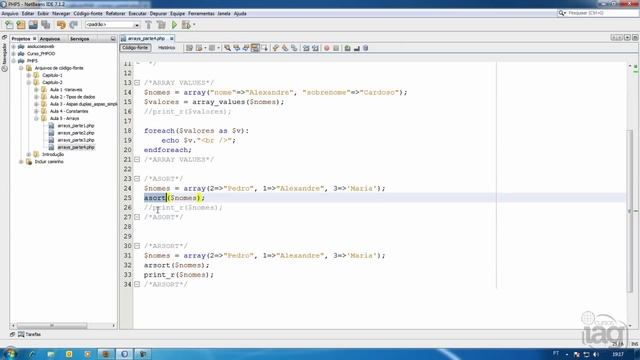Open the Depurar menu
This screenshot has width=640, height=360.
click(x=158, y=13)
